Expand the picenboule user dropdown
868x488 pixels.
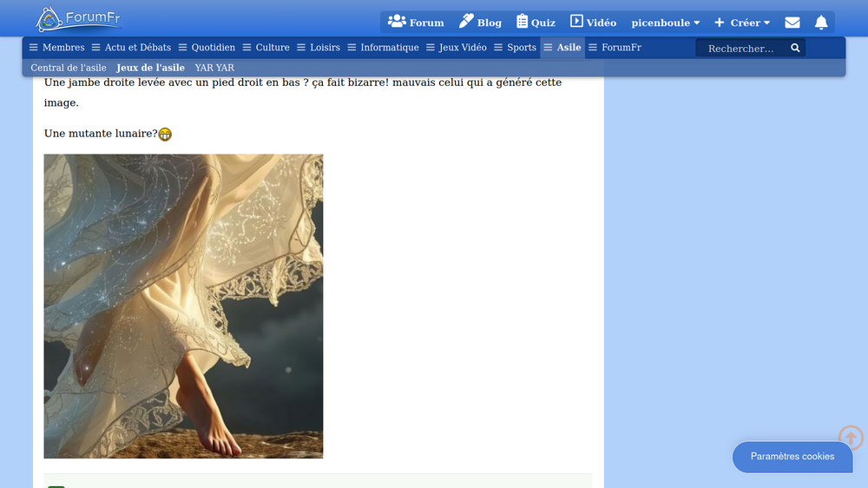[x=665, y=23]
